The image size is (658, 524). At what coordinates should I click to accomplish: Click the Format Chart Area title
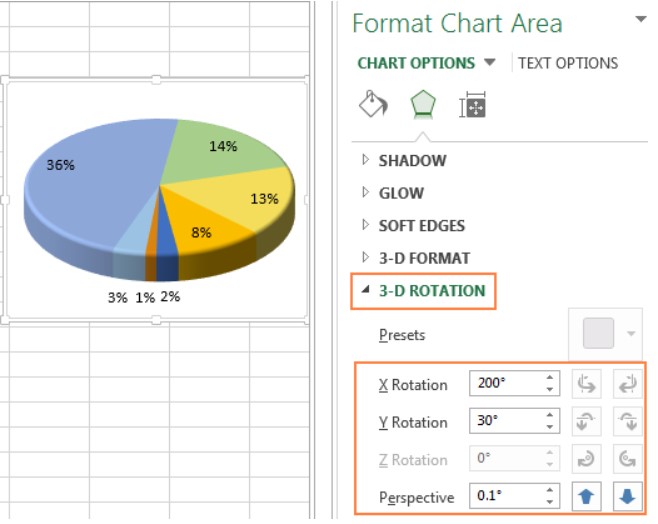(457, 23)
